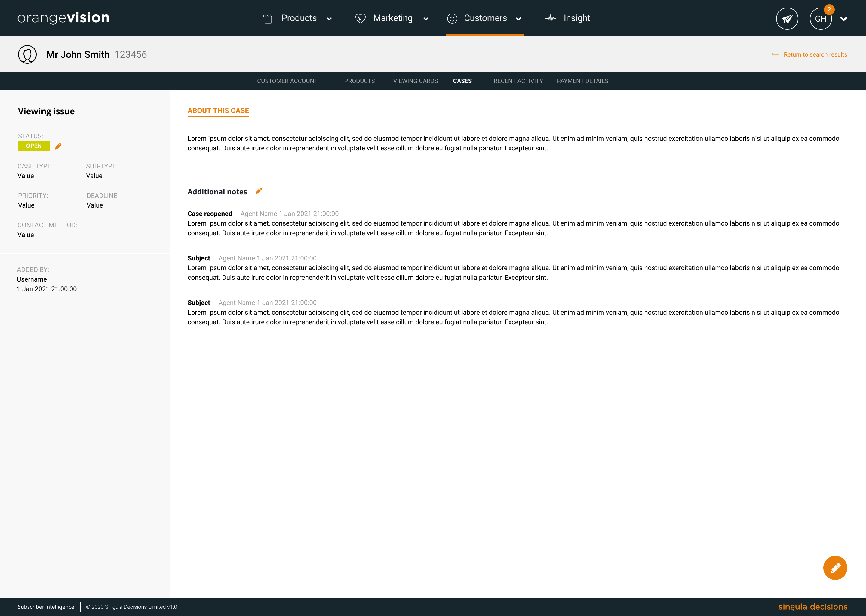Edit Additional notes with pencil icon

point(259,191)
